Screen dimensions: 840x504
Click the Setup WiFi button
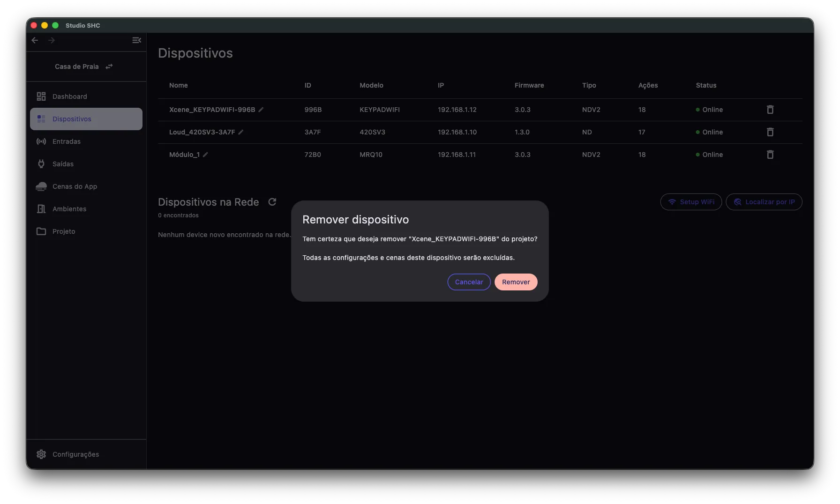point(691,202)
